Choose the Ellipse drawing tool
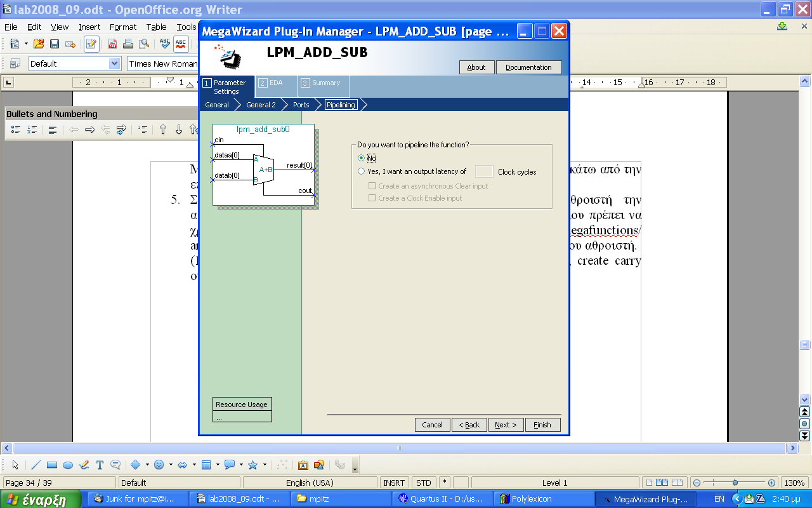This screenshot has width=812, height=508. (x=68, y=465)
